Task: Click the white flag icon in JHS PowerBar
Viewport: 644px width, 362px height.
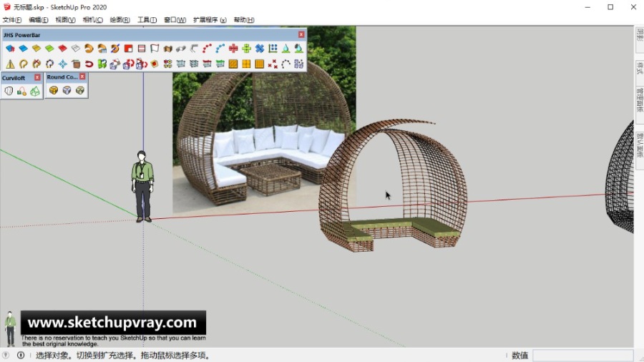Action: [155, 49]
